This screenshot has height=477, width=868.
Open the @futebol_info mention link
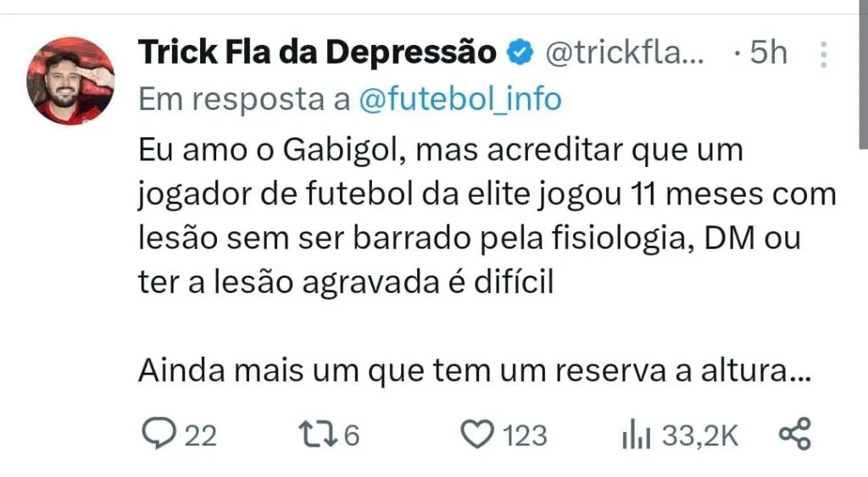pyautogui.click(x=460, y=100)
